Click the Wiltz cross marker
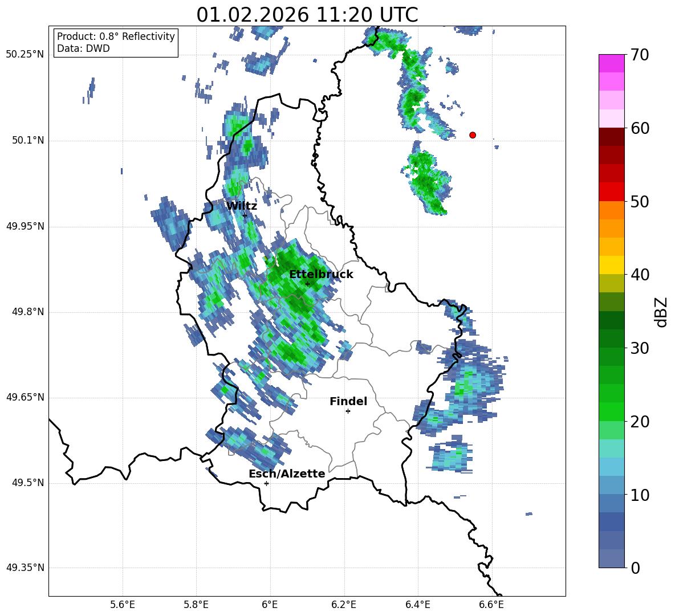The width and height of the screenshot is (675, 616). point(245,215)
